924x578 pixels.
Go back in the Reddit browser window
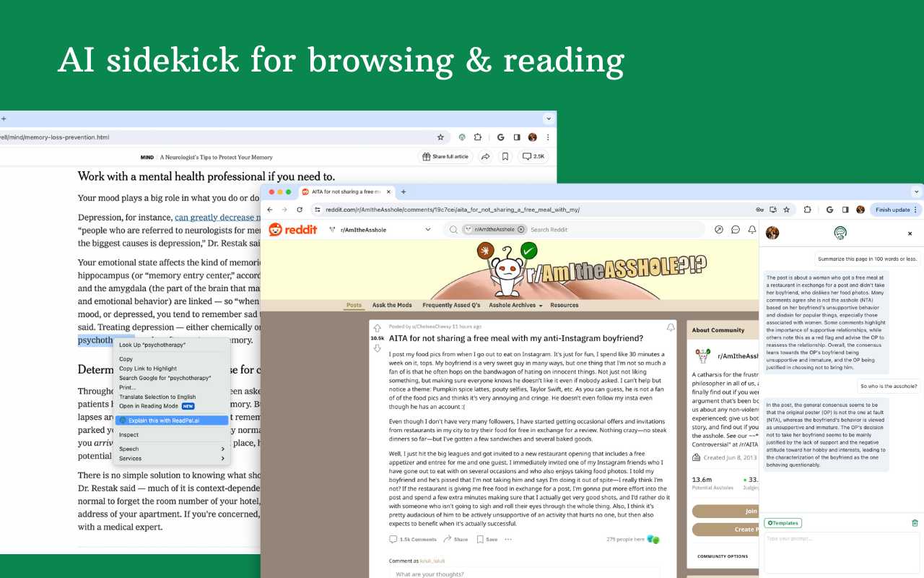coord(270,210)
